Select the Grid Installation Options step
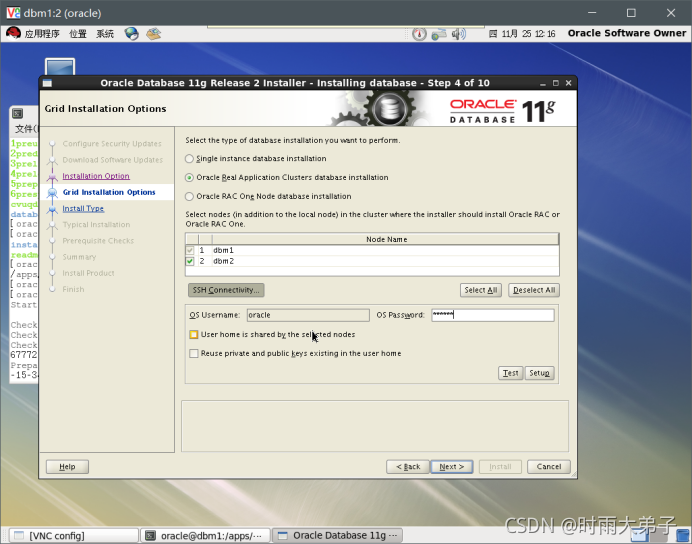Screen dimensions: 692x544 109,192
